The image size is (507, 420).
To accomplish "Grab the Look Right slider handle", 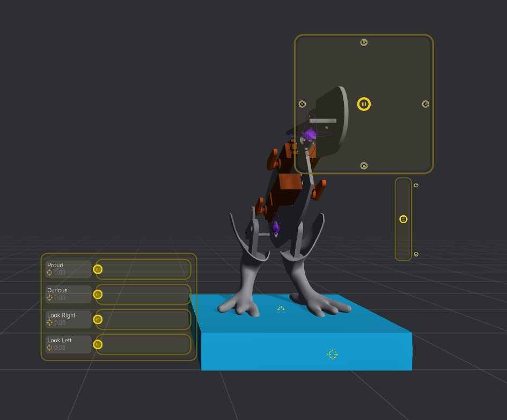I will coord(98,320).
